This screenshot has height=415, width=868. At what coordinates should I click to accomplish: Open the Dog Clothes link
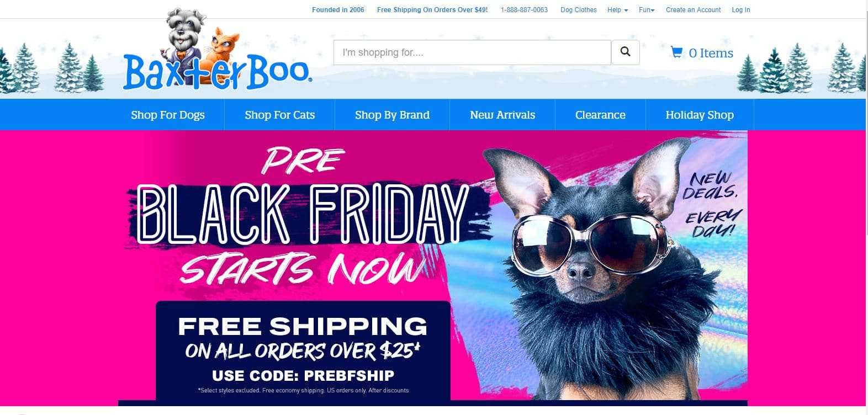pyautogui.click(x=578, y=10)
